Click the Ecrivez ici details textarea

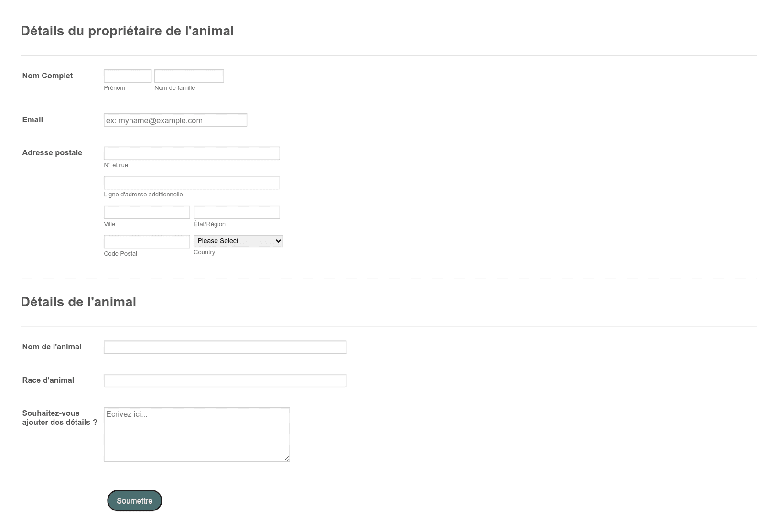click(x=197, y=434)
